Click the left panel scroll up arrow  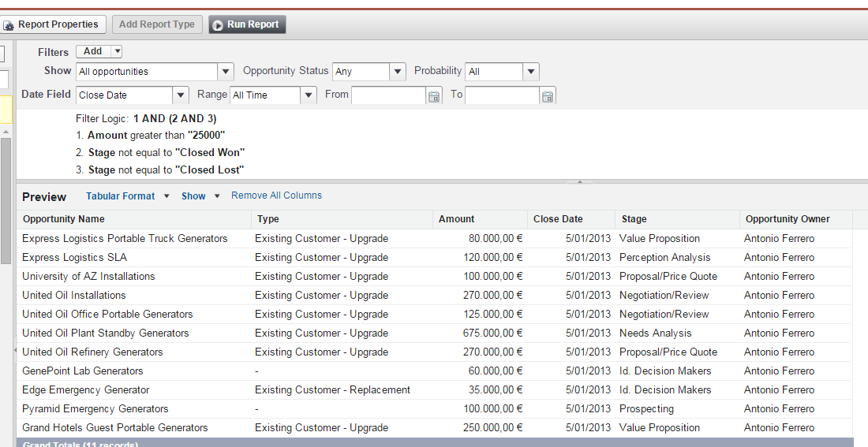click(x=6, y=132)
